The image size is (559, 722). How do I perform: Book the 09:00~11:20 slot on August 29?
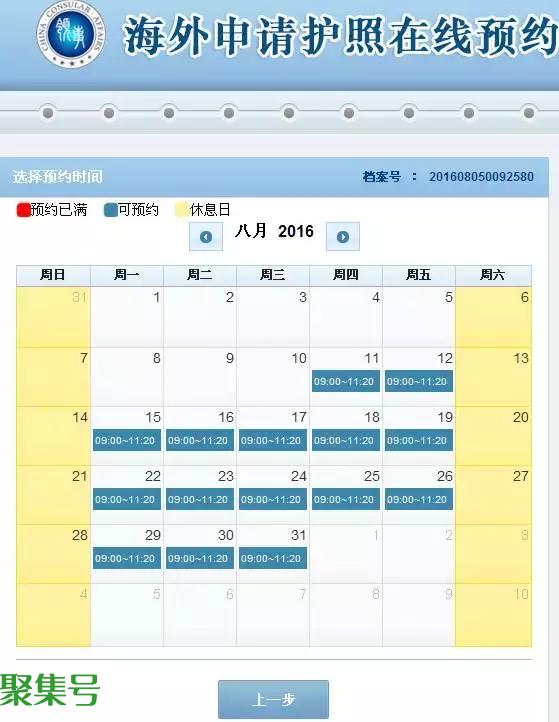coord(127,558)
